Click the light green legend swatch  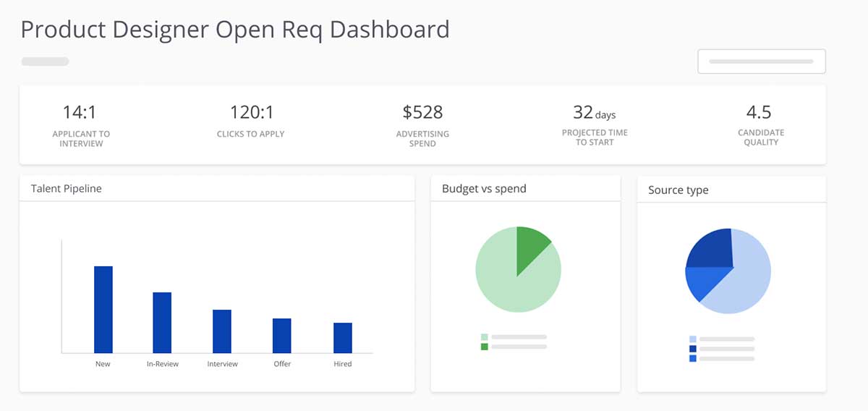(485, 337)
